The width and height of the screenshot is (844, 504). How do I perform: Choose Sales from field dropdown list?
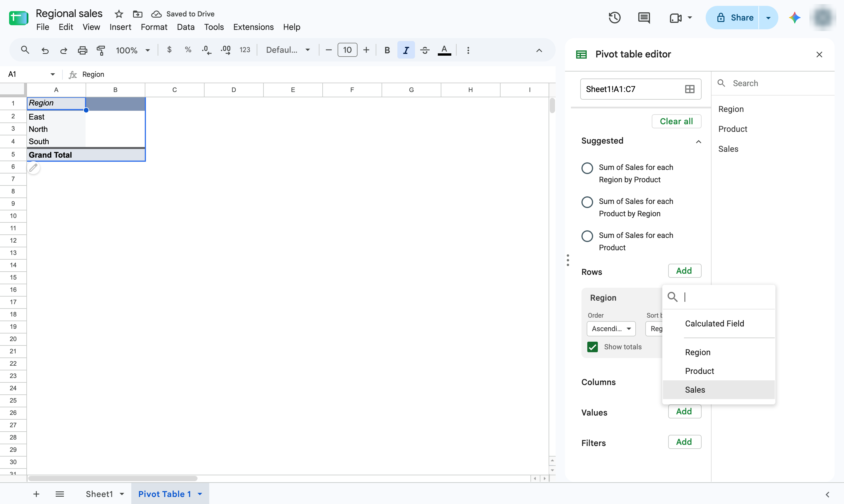pyautogui.click(x=719, y=389)
